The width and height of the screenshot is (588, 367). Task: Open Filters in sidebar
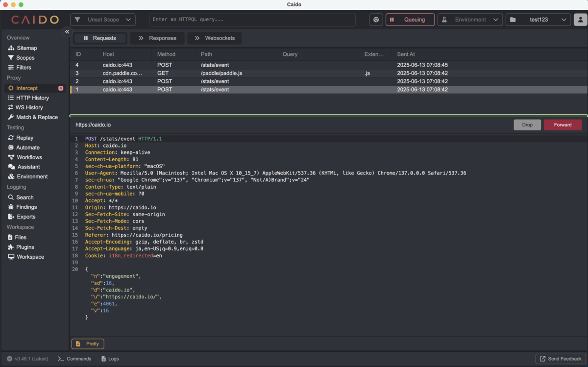(20, 68)
